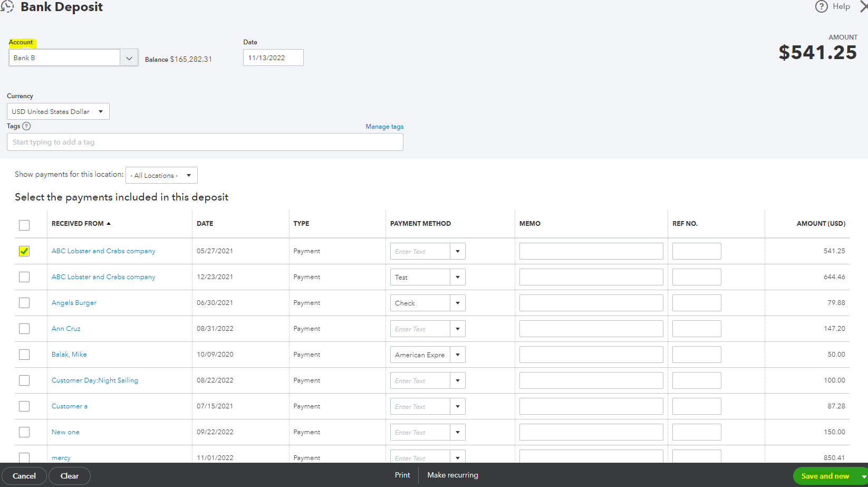The image size is (868, 487).
Task: Open the Angels Burger customer link
Action: [74, 303]
